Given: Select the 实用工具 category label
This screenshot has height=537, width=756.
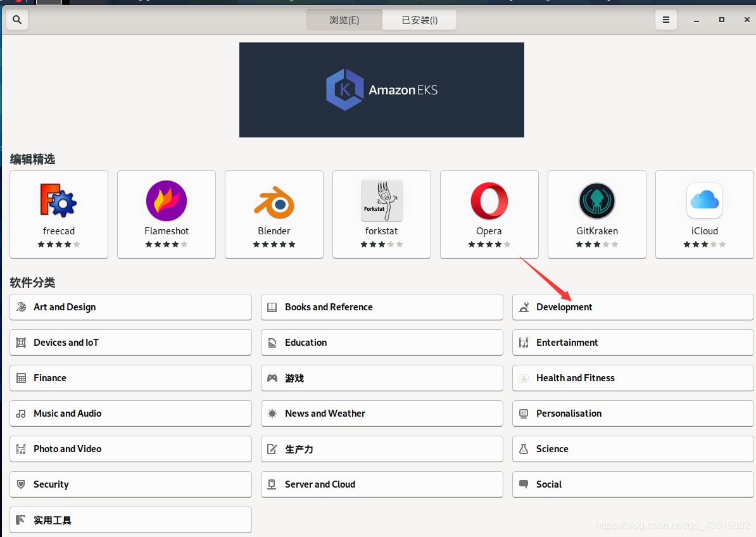Looking at the screenshot, I should tap(53, 520).
